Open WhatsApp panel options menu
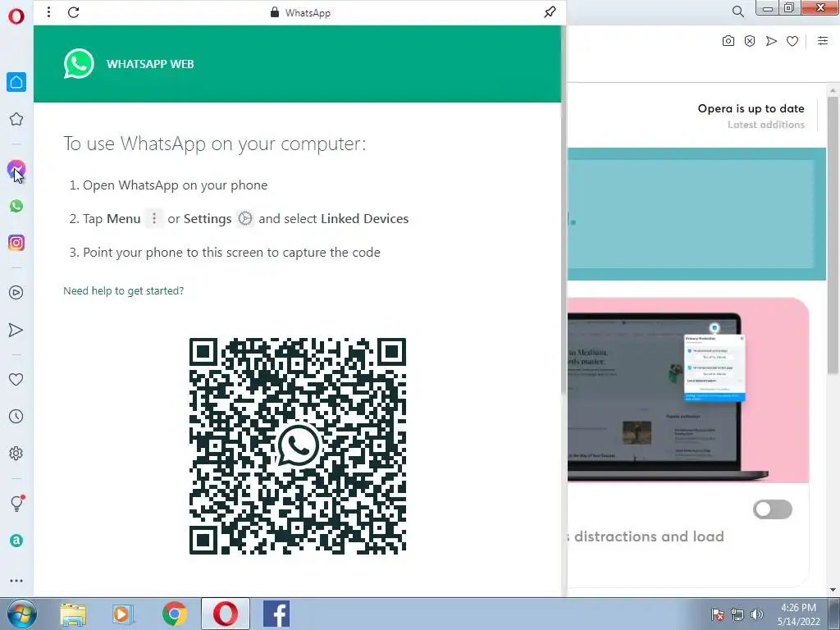Image resolution: width=840 pixels, height=630 pixels. tap(48, 11)
